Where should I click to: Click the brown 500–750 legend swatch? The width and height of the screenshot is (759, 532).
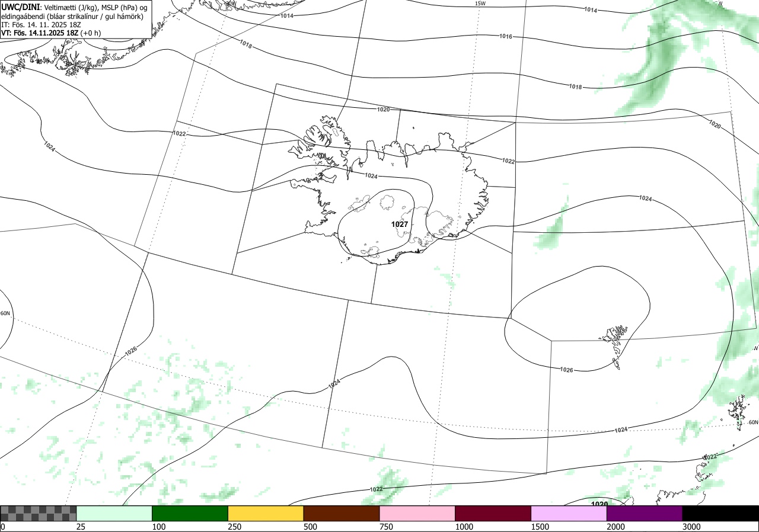[342, 513]
